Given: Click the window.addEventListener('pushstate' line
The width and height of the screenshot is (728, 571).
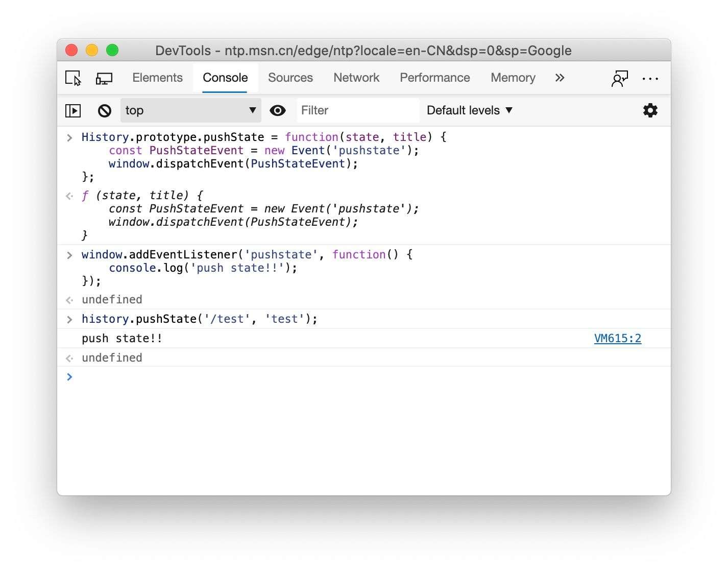Looking at the screenshot, I should (247, 254).
